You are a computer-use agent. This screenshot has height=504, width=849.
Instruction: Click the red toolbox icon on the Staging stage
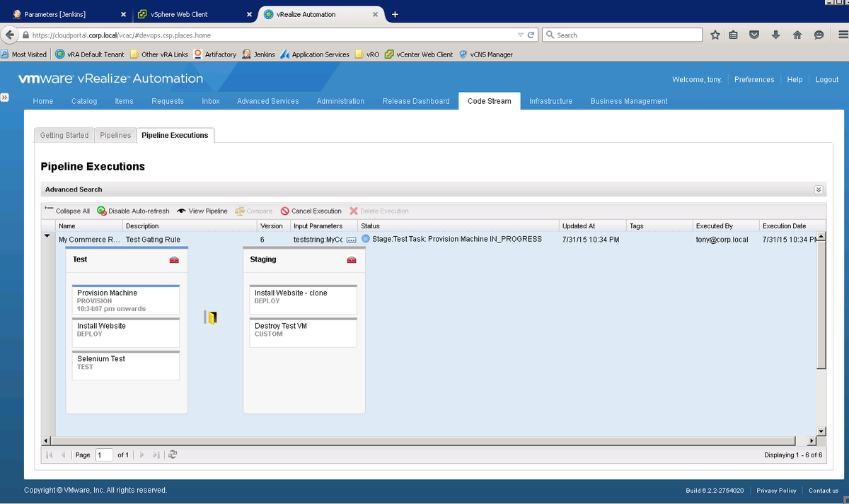pyautogui.click(x=352, y=260)
